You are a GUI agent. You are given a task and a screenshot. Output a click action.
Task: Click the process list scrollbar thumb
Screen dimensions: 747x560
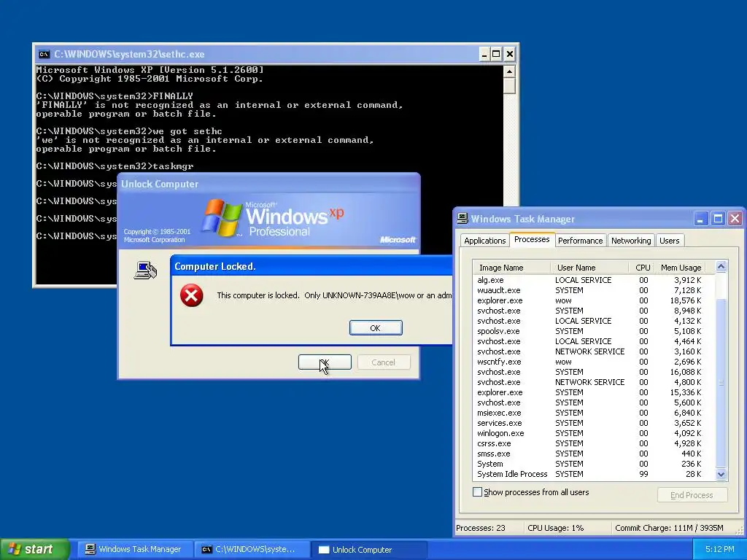click(x=721, y=382)
